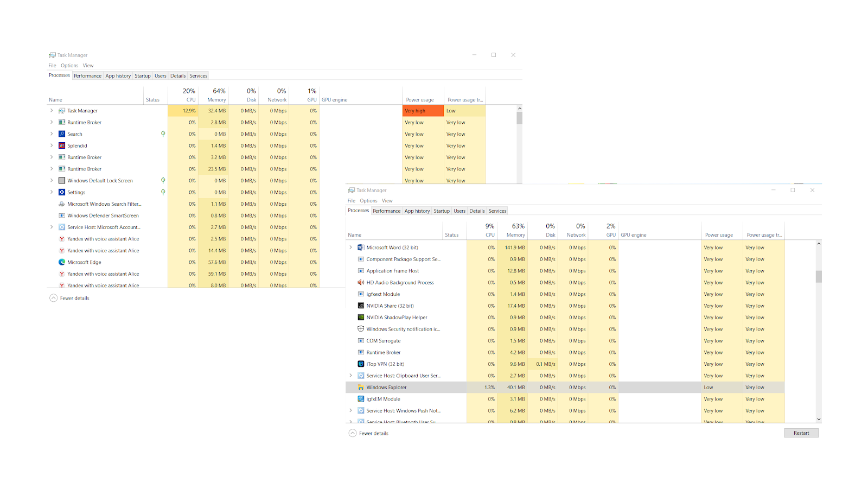
Task: Select the Windows Defender SmartScreen icon
Action: coord(62,215)
